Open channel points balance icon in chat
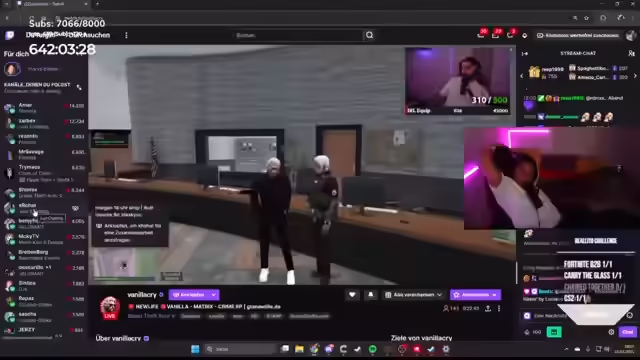 click(x=527, y=332)
